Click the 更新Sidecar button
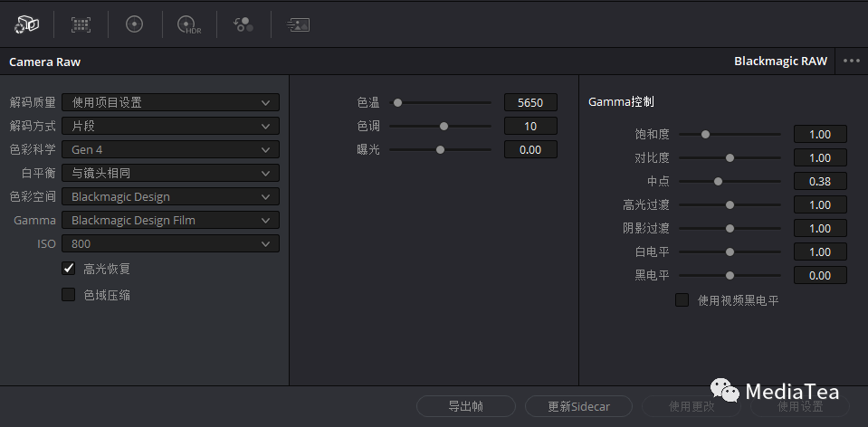 click(x=578, y=406)
